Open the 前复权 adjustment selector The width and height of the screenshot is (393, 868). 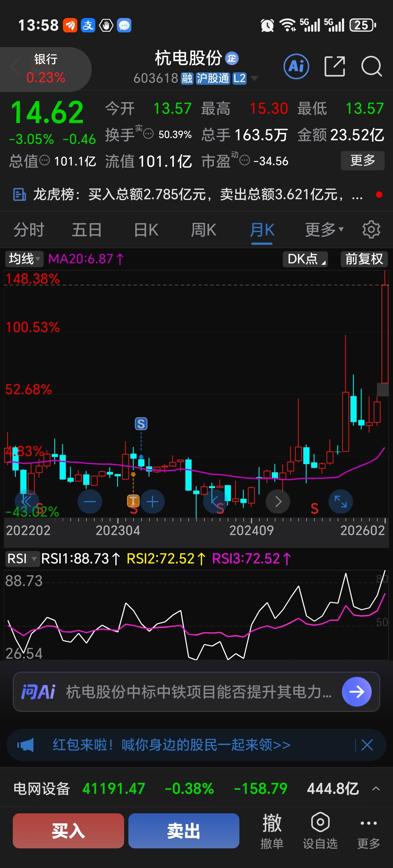click(364, 259)
